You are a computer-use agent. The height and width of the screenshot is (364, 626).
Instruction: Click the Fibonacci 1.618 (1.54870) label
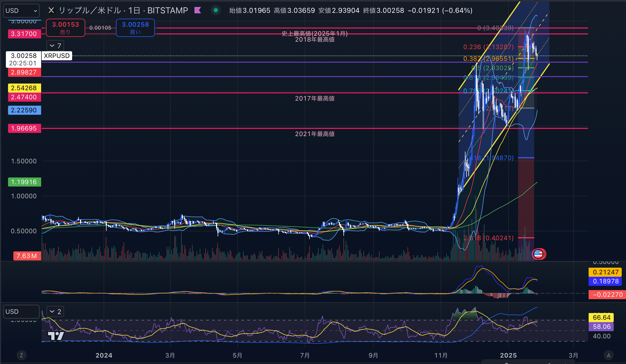[491, 158]
